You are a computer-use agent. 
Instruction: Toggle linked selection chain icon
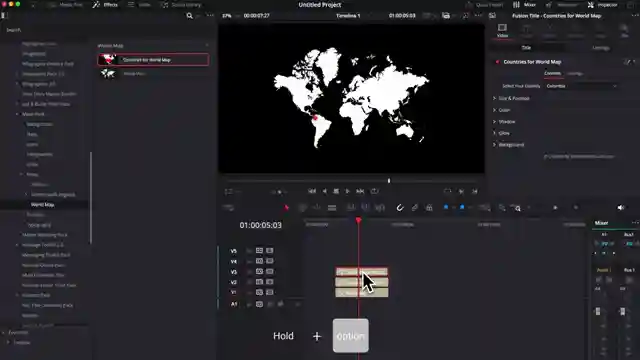click(414, 208)
